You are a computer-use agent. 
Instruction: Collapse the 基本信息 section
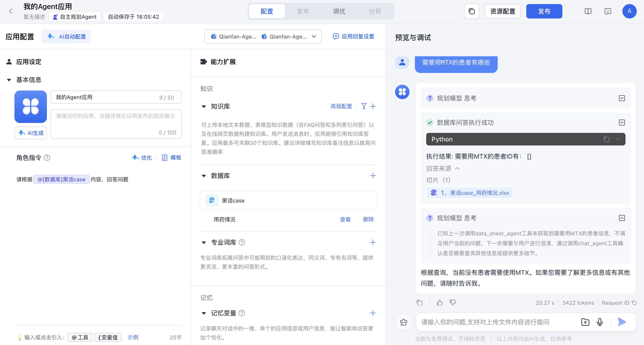(x=9, y=80)
